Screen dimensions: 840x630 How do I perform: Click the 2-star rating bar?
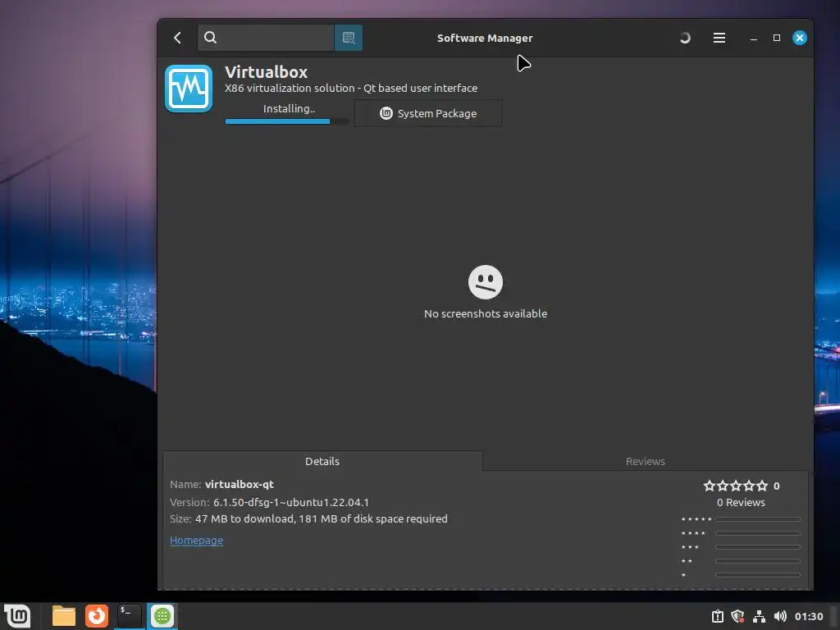tap(758, 561)
